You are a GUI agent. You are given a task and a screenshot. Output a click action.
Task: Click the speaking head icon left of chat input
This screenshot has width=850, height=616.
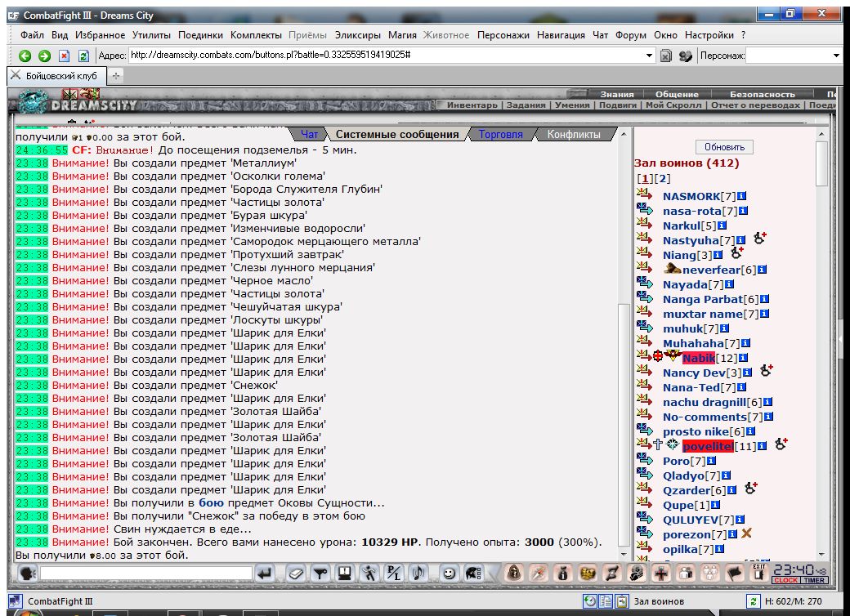tap(26, 574)
